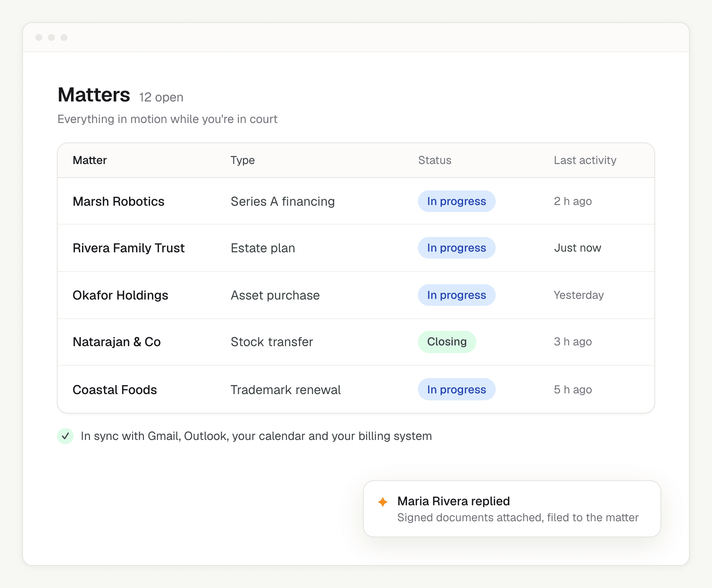Open the Natarajan & Co matter
The width and height of the screenshot is (712, 588).
(117, 342)
